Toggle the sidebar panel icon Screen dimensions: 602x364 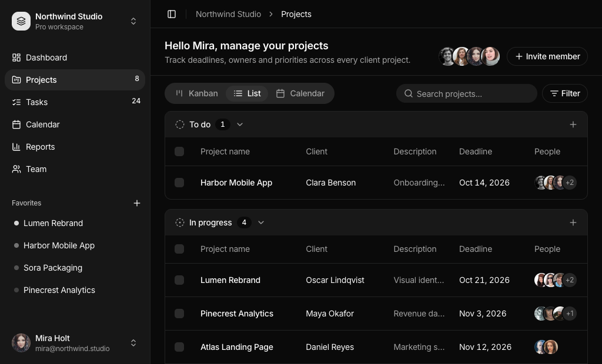[x=172, y=14]
